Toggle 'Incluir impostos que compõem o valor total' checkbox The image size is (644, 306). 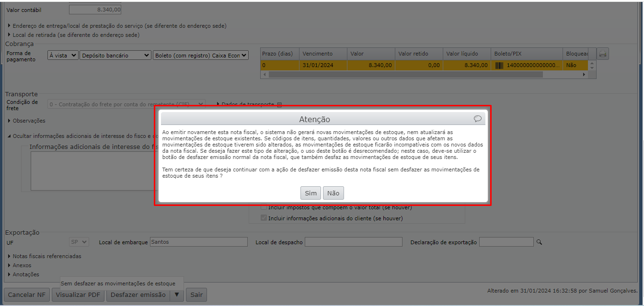coord(264,207)
